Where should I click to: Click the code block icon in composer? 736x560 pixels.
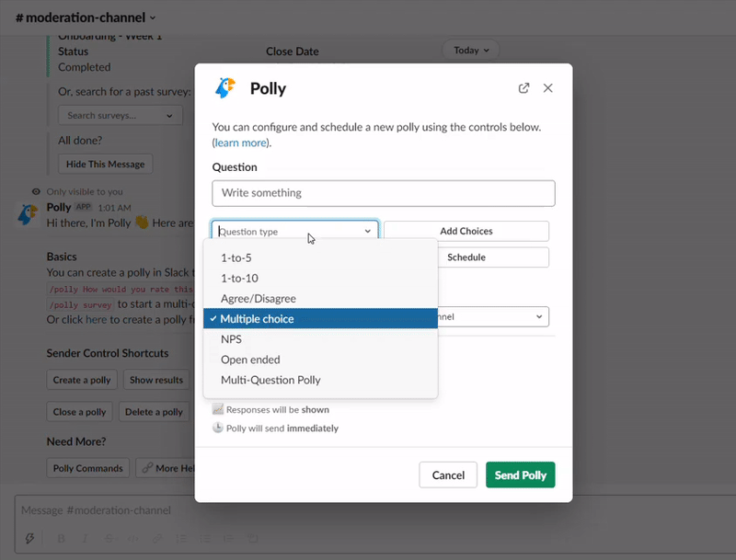click(x=253, y=539)
